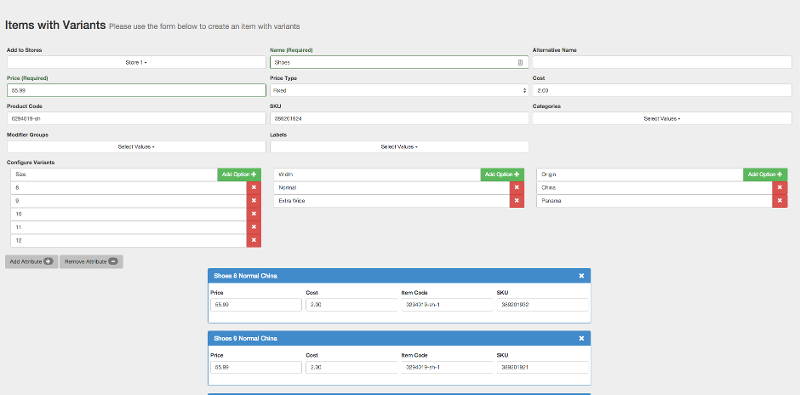The width and height of the screenshot is (800, 395).
Task: Click the Shoes 9 Normal China header
Action: pyautogui.click(x=399, y=338)
